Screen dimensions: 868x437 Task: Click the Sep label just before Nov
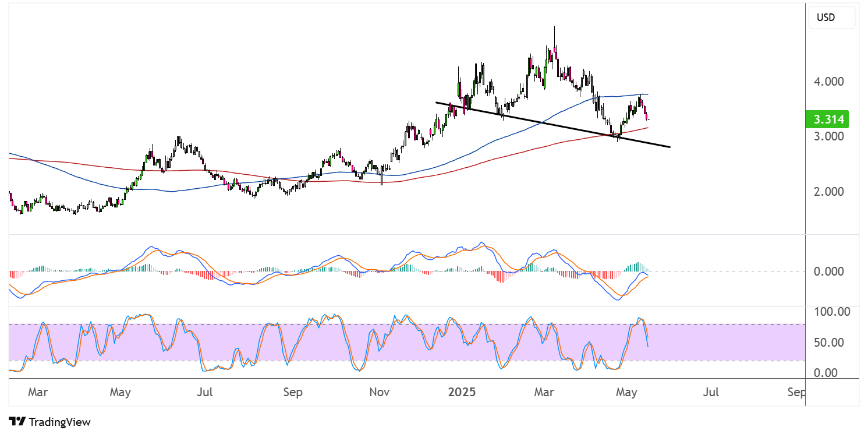click(x=293, y=392)
